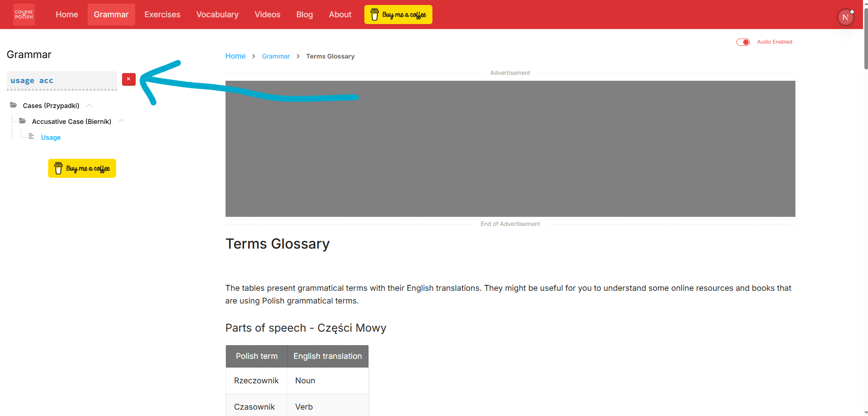This screenshot has width=868, height=416.
Task: Clear the search with the red X button
Action: (x=129, y=79)
